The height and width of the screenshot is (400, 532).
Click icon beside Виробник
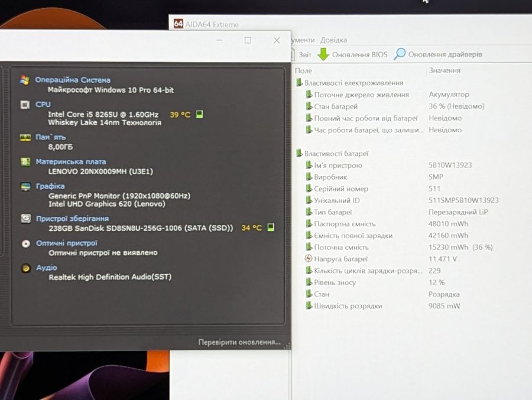309,177
